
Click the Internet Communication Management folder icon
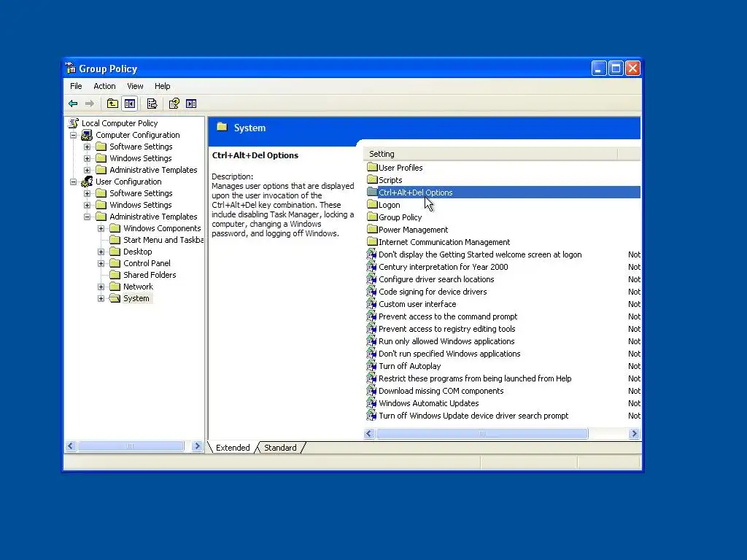point(372,241)
